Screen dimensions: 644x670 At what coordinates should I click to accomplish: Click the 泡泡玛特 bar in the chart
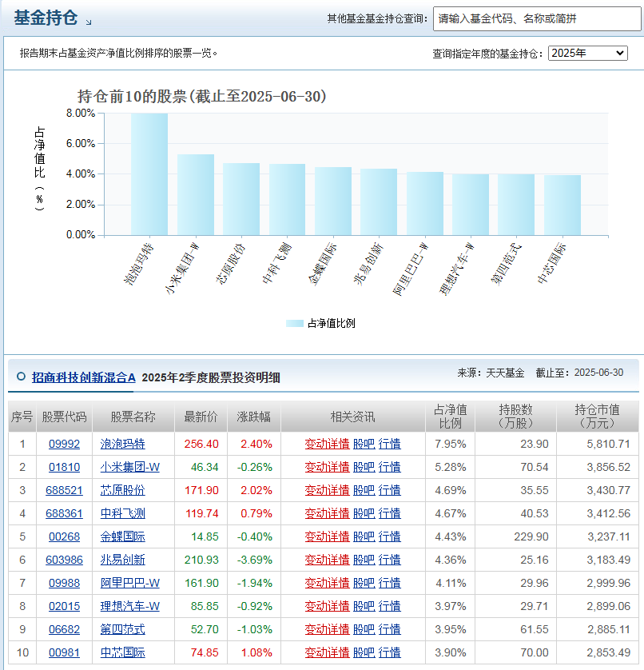(x=149, y=174)
